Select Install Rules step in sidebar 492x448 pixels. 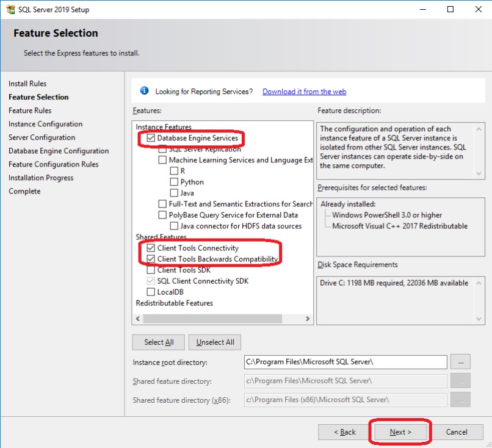pos(27,84)
